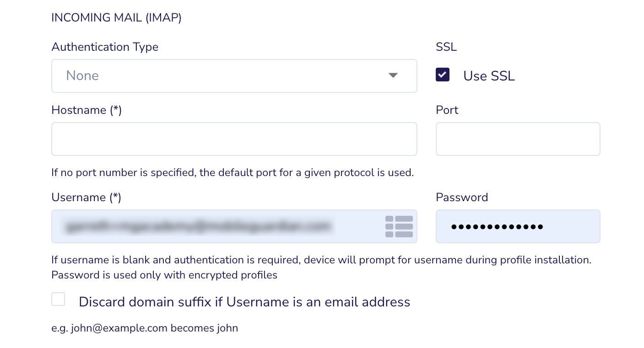Image resolution: width=644 pixels, height=348 pixels.
Task: Click the autofill contacts icon in Username field
Action: [x=399, y=226]
